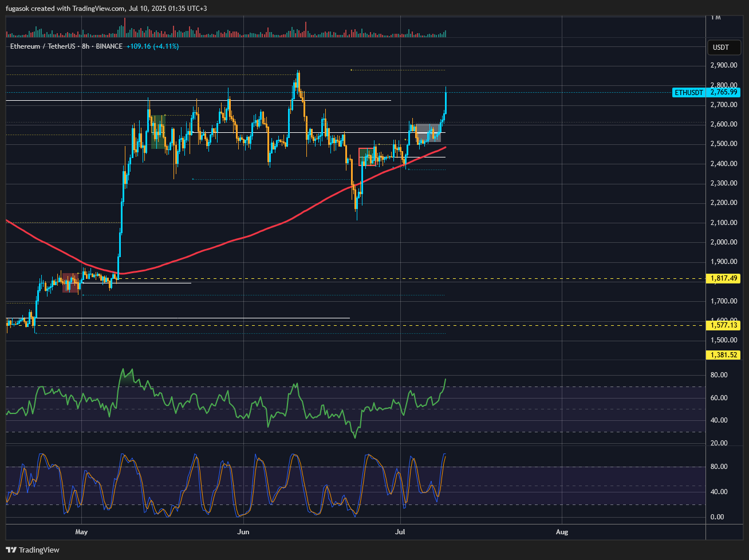The height and width of the screenshot is (560, 749).
Task: Click the Aug label on the time axis
Action: 562,532
